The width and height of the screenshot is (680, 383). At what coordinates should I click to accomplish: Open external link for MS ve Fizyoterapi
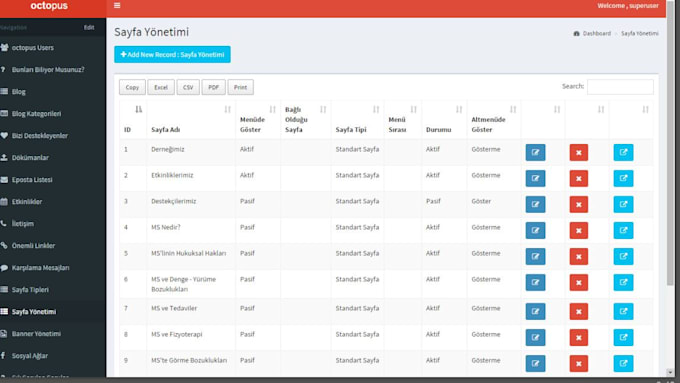click(x=623, y=337)
